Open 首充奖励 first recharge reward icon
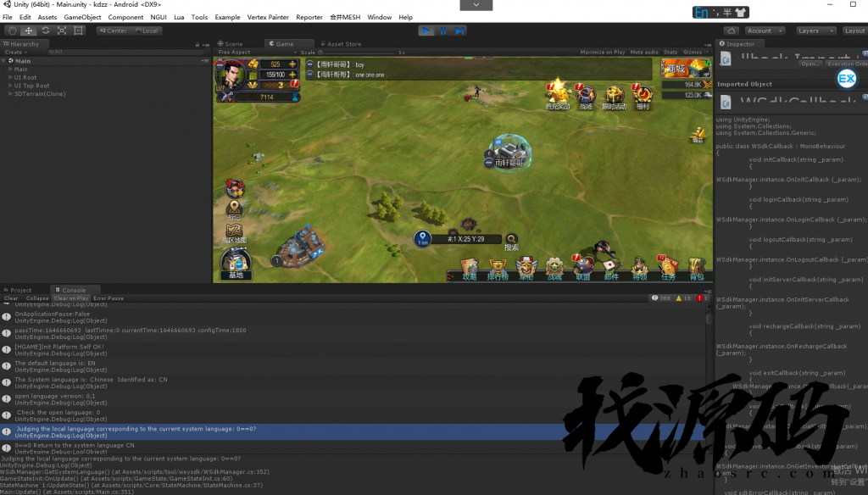 point(557,95)
